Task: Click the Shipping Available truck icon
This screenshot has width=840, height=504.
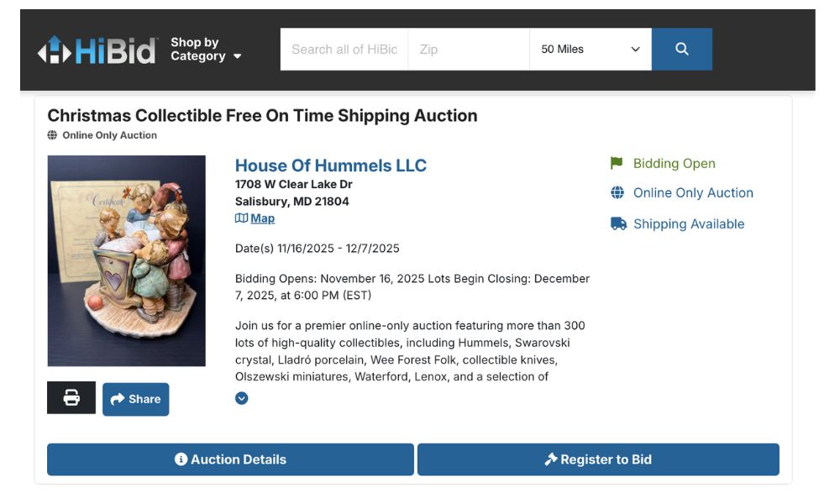Action: pos(618,224)
